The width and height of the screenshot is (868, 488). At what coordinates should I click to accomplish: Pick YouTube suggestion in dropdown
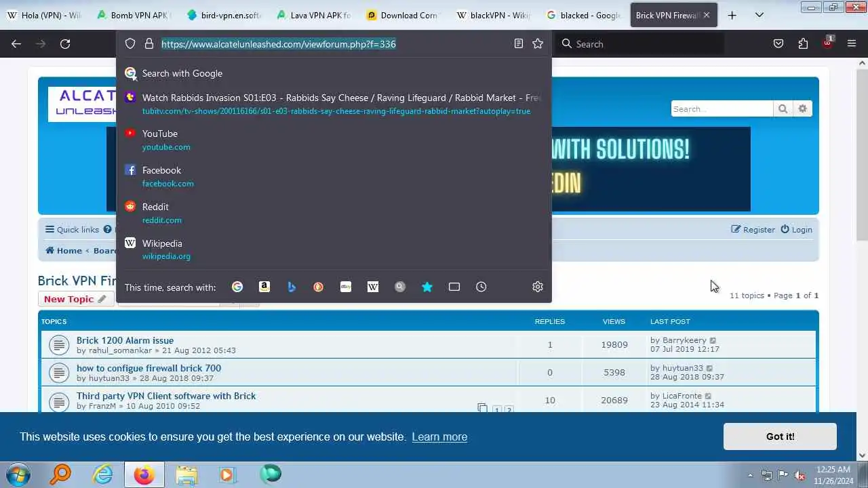(334, 140)
